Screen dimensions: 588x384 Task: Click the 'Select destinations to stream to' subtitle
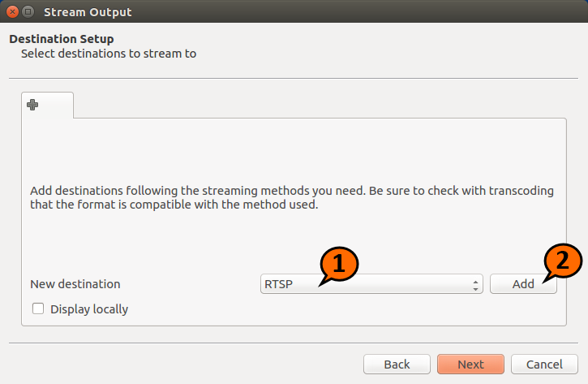tap(109, 54)
